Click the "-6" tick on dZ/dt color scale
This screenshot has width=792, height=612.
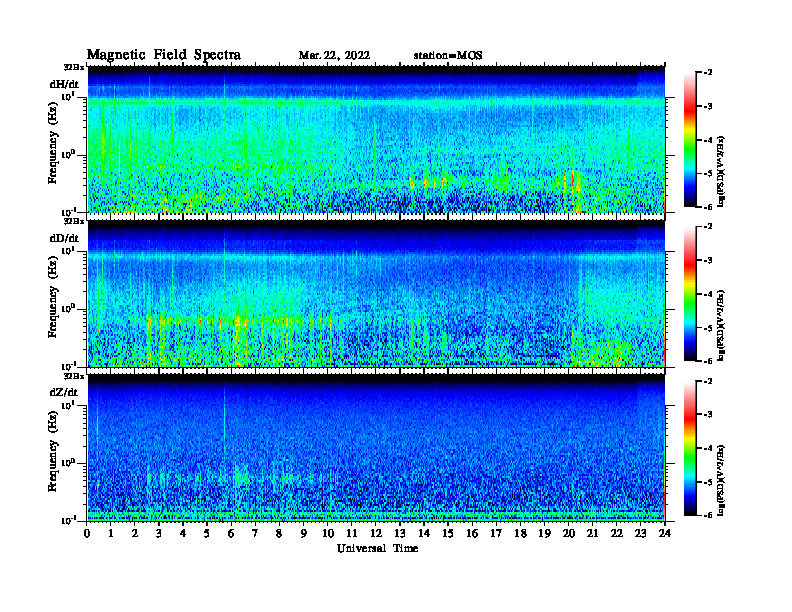(x=708, y=515)
